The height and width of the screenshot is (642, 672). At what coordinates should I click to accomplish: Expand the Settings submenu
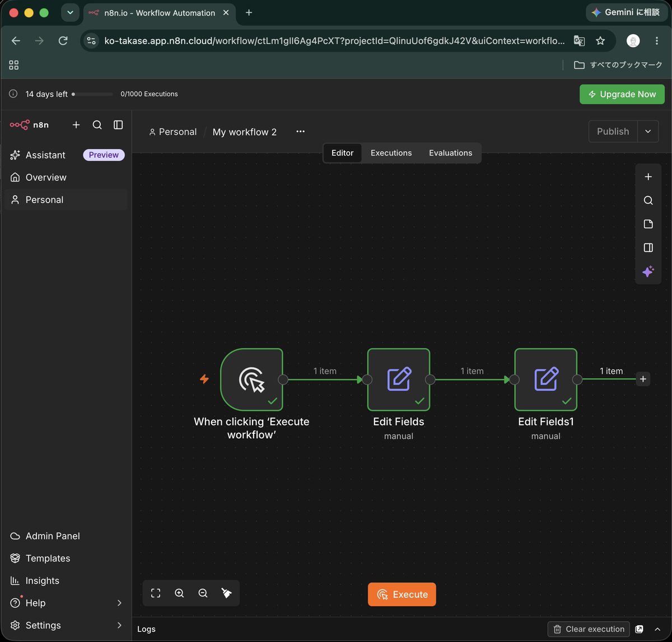click(119, 625)
